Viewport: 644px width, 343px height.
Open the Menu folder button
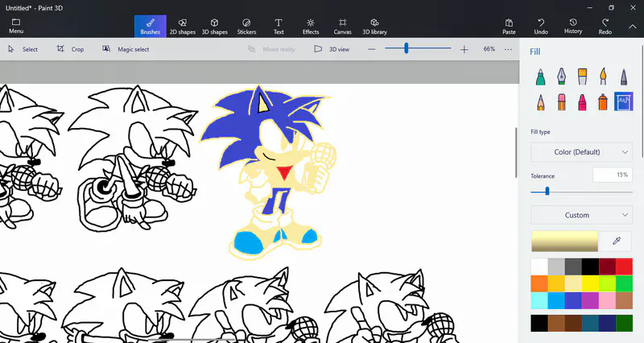(x=16, y=26)
